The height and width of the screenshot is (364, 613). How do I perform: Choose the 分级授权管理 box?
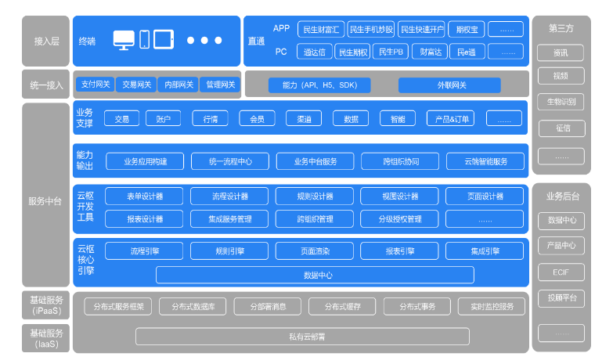[x=399, y=219]
